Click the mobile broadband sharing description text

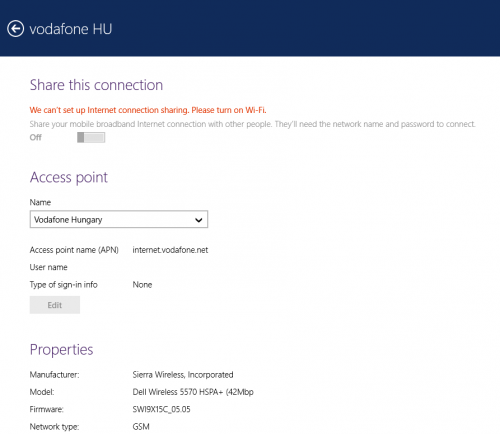(x=252, y=124)
